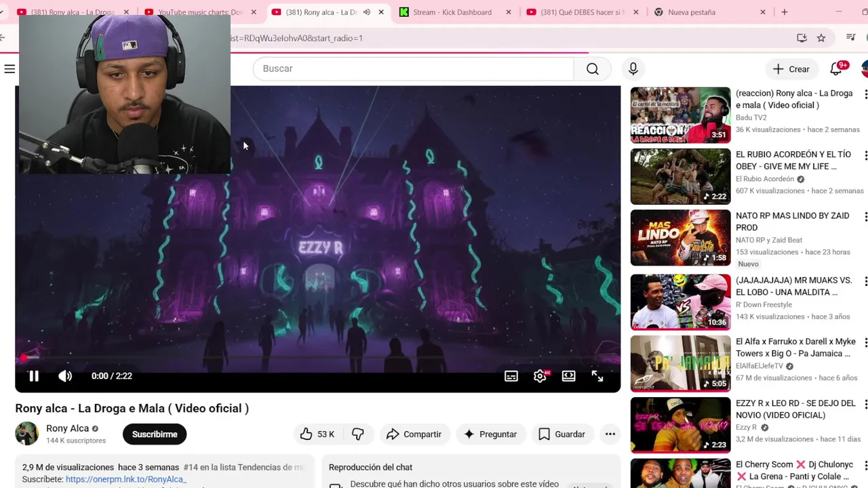
Task: Open the Rony Alca channel avatar
Action: pyautogui.click(x=27, y=434)
